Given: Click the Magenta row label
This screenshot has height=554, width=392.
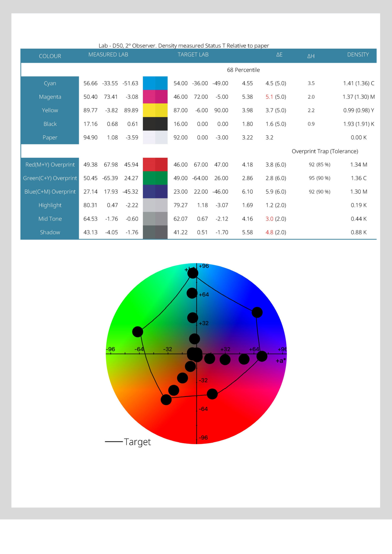Looking at the screenshot, I should coord(50,97).
